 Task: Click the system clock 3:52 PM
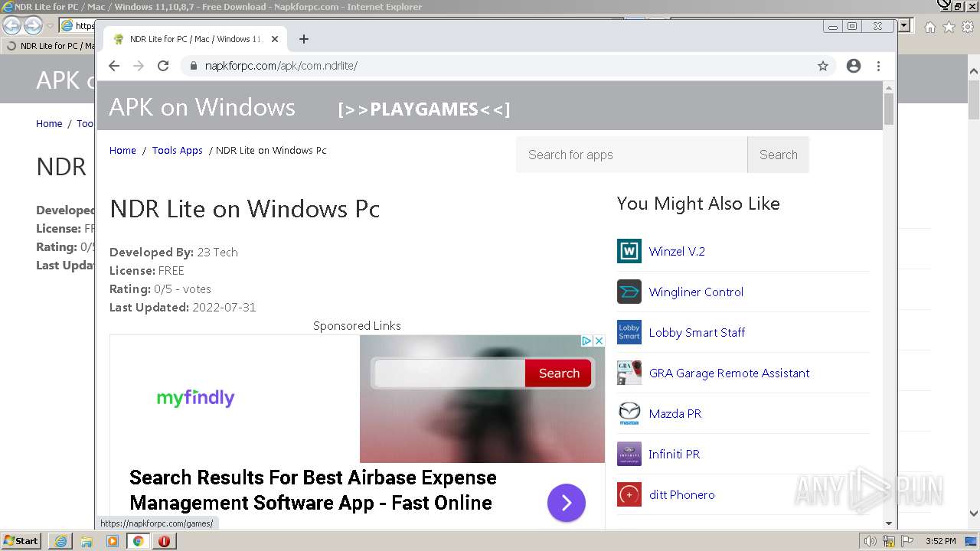[x=940, y=541]
